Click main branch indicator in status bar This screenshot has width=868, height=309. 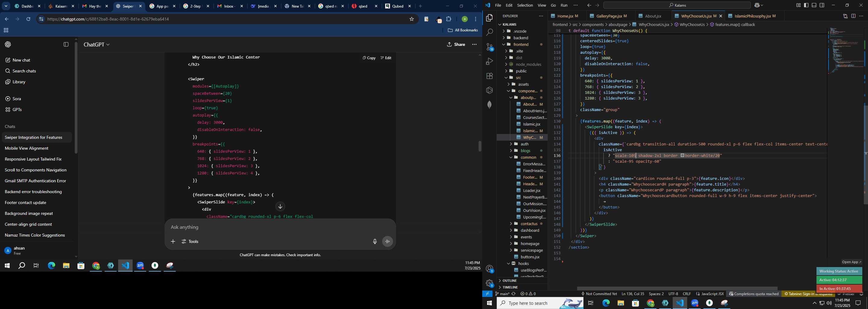(502, 294)
